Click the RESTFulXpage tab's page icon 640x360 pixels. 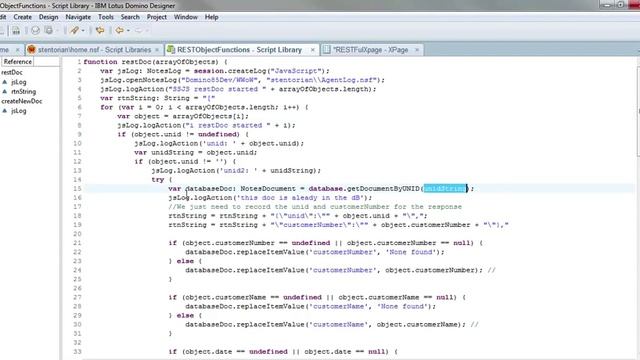click(x=327, y=49)
